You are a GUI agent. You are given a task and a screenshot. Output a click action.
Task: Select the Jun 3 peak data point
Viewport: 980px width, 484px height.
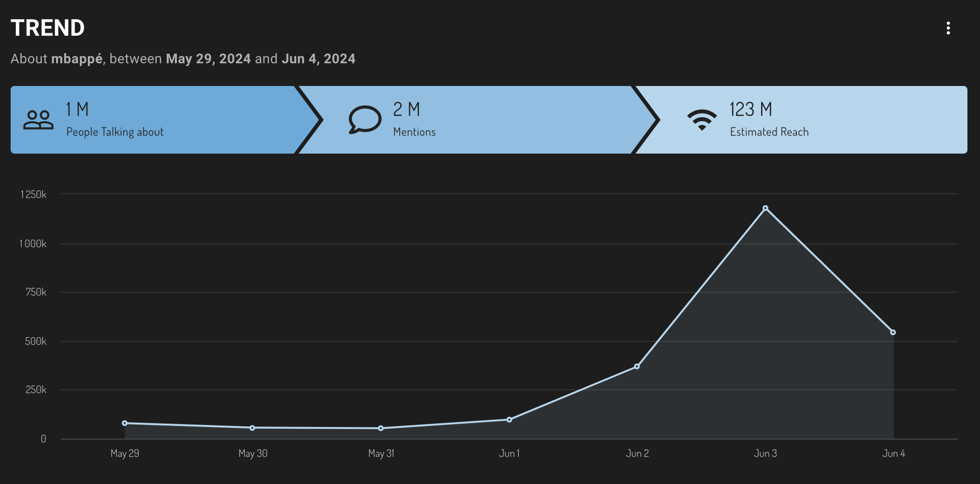(x=765, y=208)
